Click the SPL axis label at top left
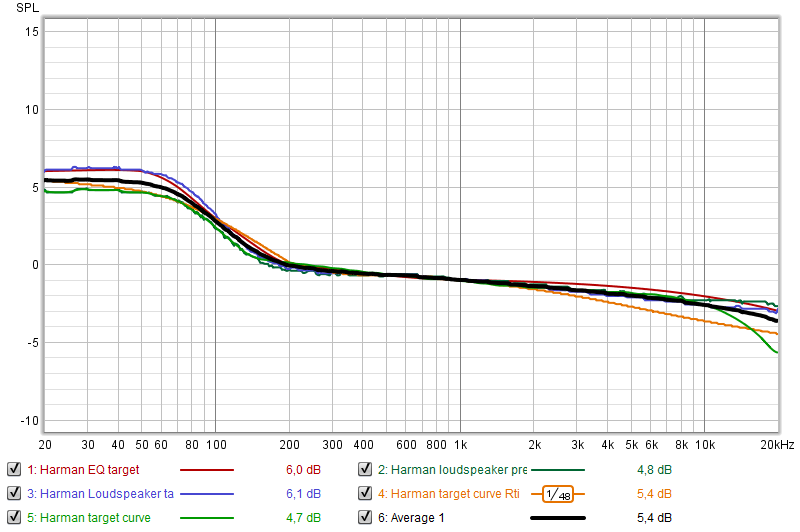 click(x=27, y=7)
